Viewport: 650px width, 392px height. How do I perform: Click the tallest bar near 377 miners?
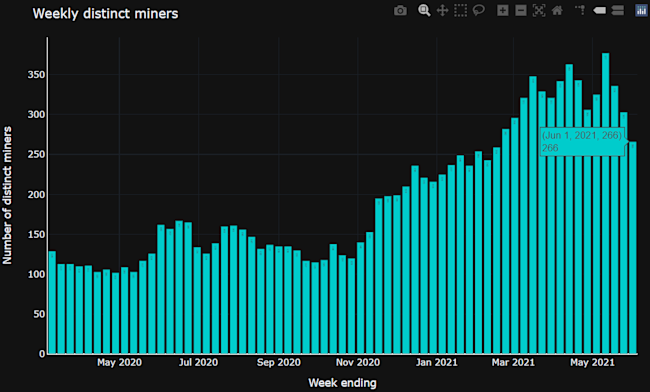(x=606, y=203)
